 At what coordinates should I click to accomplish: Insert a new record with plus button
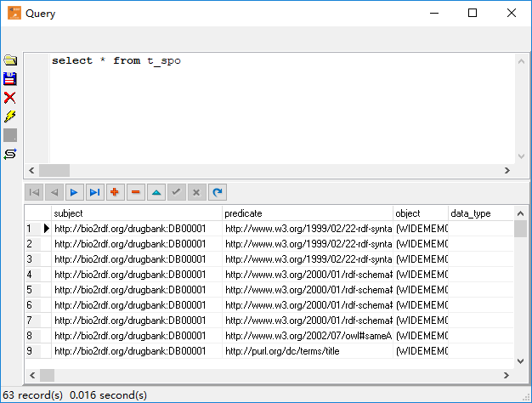click(x=115, y=192)
